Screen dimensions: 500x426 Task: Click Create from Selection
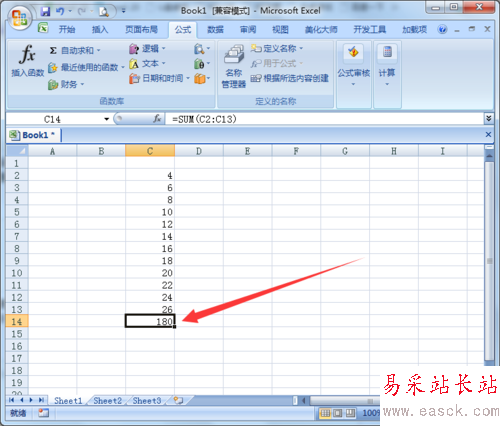coord(290,78)
